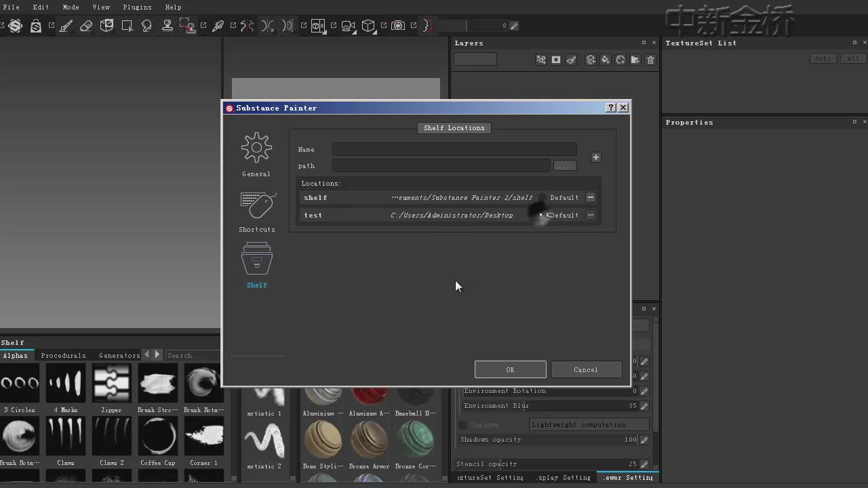Viewport: 868px width, 488px height.
Task: Switch to the Viewer Settings tab
Action: tap(628, 478)
